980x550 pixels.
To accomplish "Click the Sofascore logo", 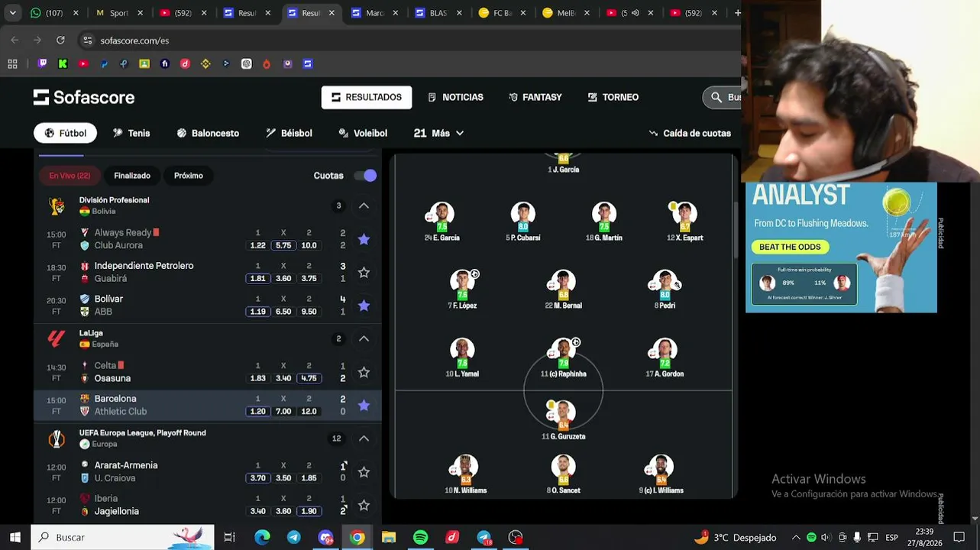I will (84, 97).
